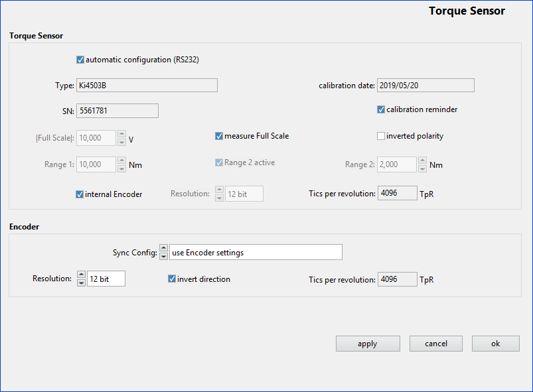This screenshot has width=533, height=392.
Task: Enable inverted polarity
Action: tap(380, 135)
